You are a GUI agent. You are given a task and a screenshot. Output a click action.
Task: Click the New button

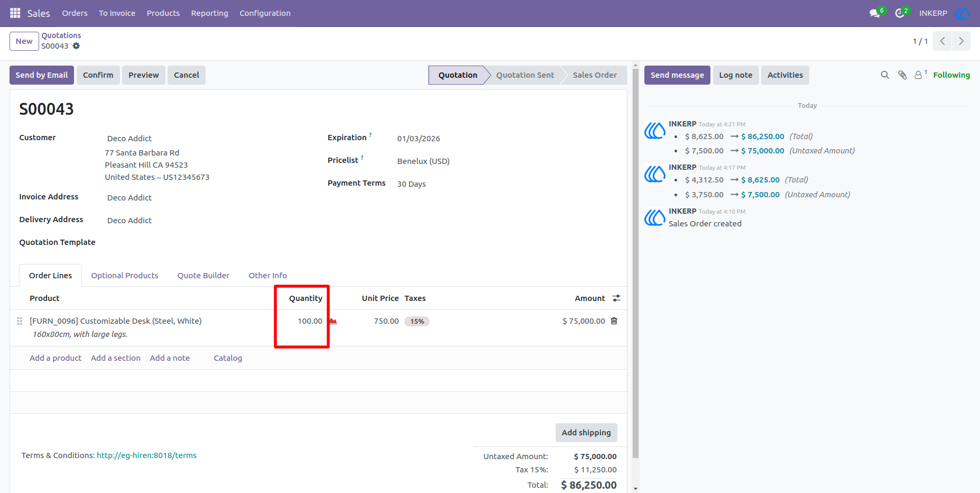(x=24, y=41)
